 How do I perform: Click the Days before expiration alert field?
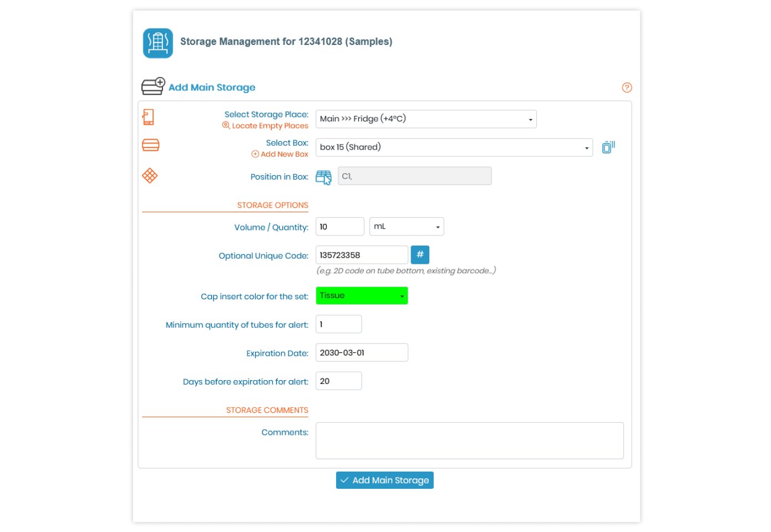tap(338, 381)
